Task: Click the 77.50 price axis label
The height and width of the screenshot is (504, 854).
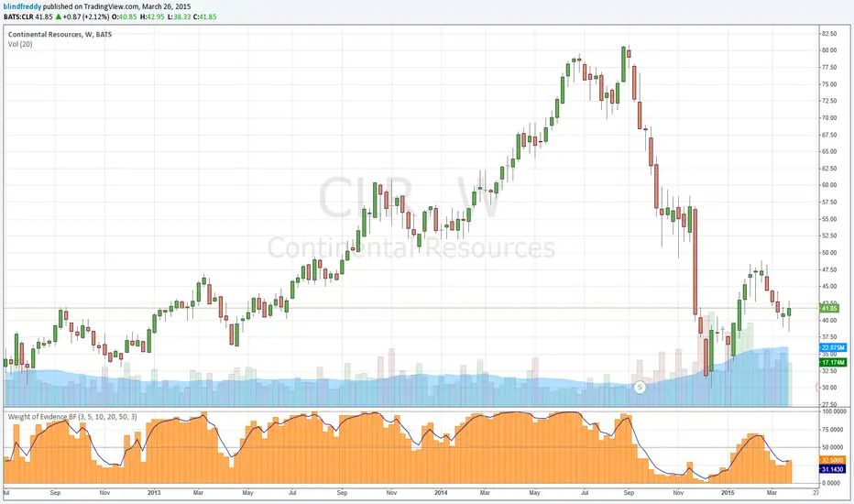Action: click(x=829, y=68)
